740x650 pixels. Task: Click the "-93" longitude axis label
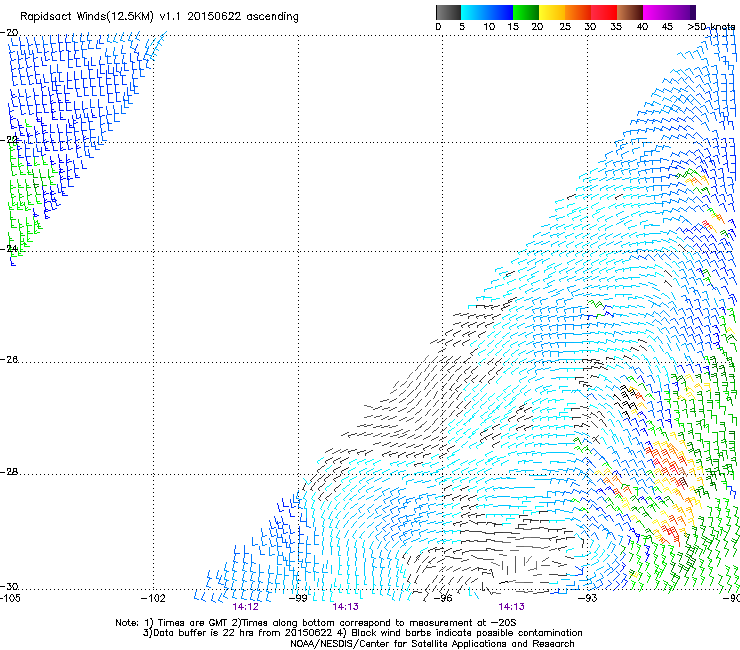coord(588,598)
